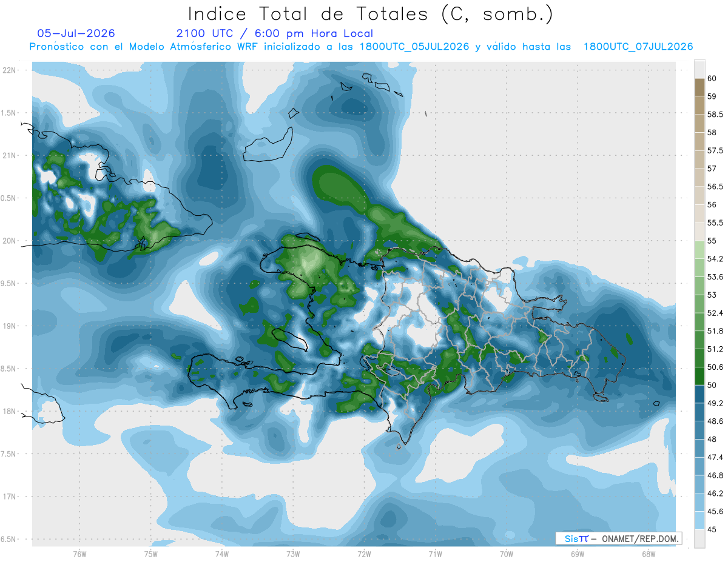Click the legend value '46.8'

(715, 476)
